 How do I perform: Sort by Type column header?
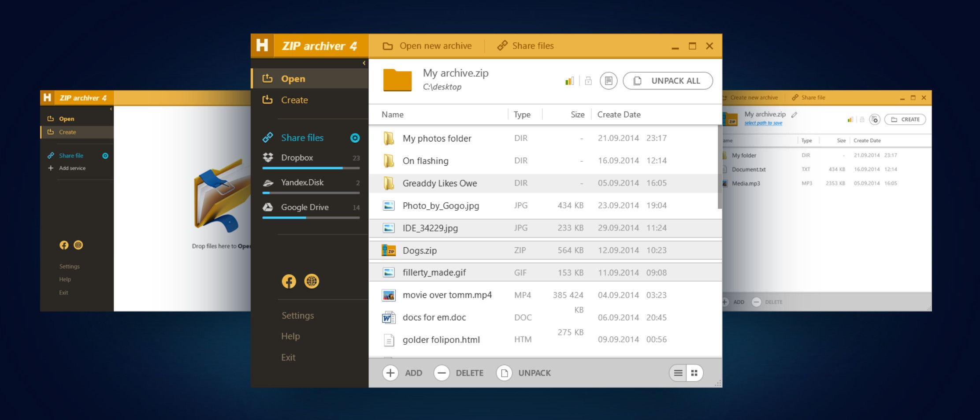coord(522,115)
